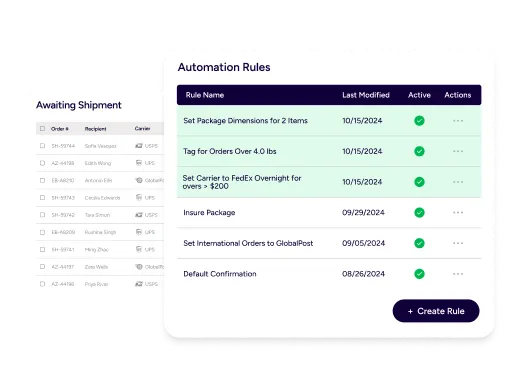
Task: Check the box for Priya Rivas order
Action: (42, 284)
